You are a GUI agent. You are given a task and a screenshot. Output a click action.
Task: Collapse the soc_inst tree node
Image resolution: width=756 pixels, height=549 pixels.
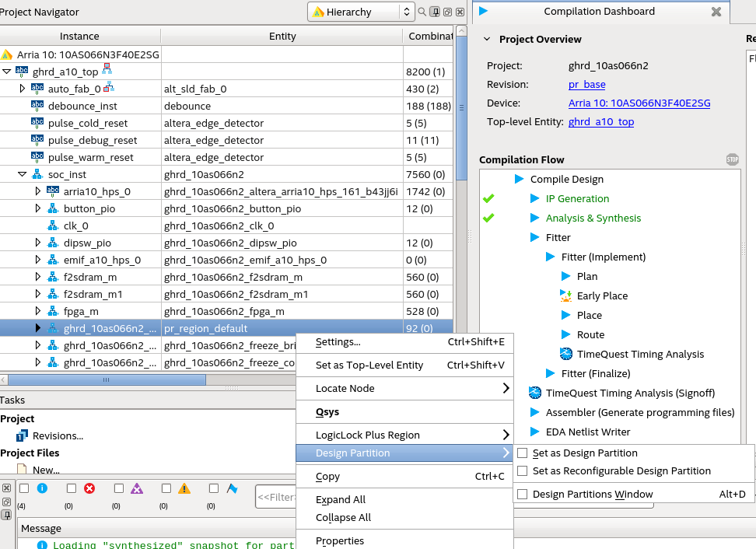pos(23,174)
